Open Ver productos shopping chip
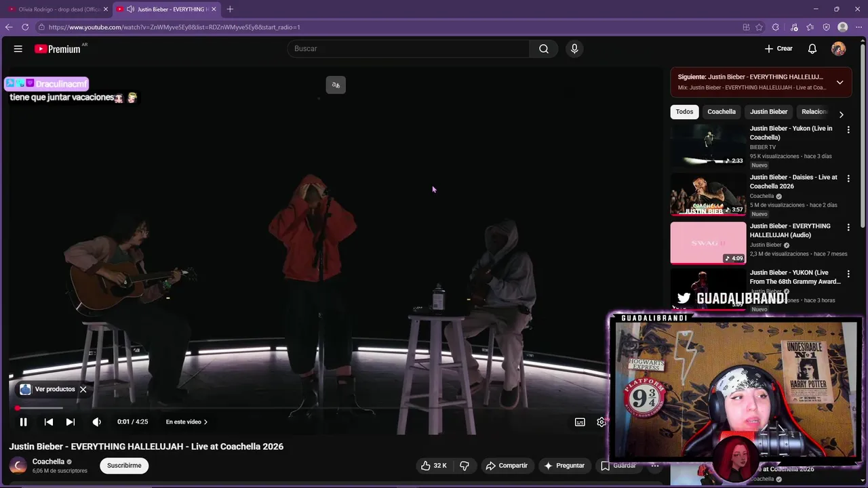868x488 pixels. pyautogui.click(x=47, y=389)
